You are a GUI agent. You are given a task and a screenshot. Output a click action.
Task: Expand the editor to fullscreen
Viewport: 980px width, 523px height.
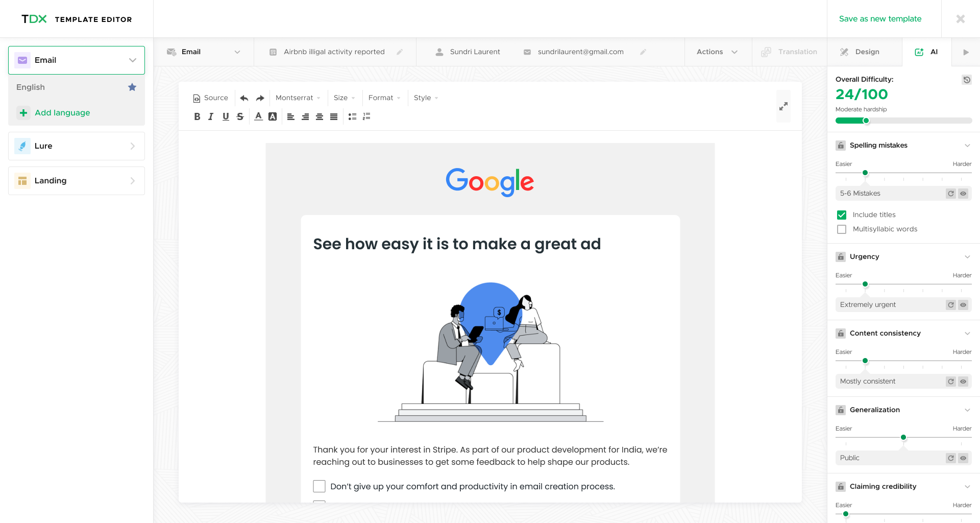[783, 106]
